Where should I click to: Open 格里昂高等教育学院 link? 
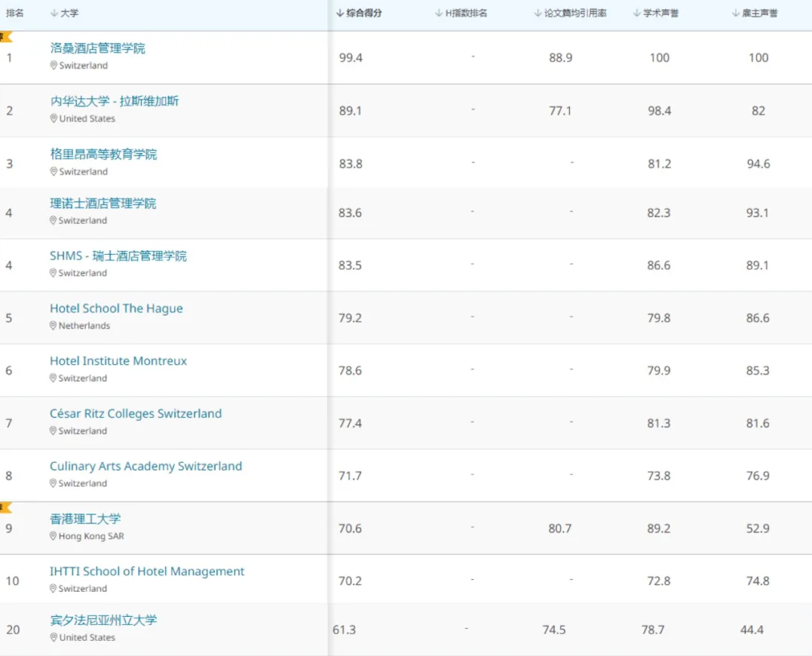pyautogui.click(x=103, y=155)
